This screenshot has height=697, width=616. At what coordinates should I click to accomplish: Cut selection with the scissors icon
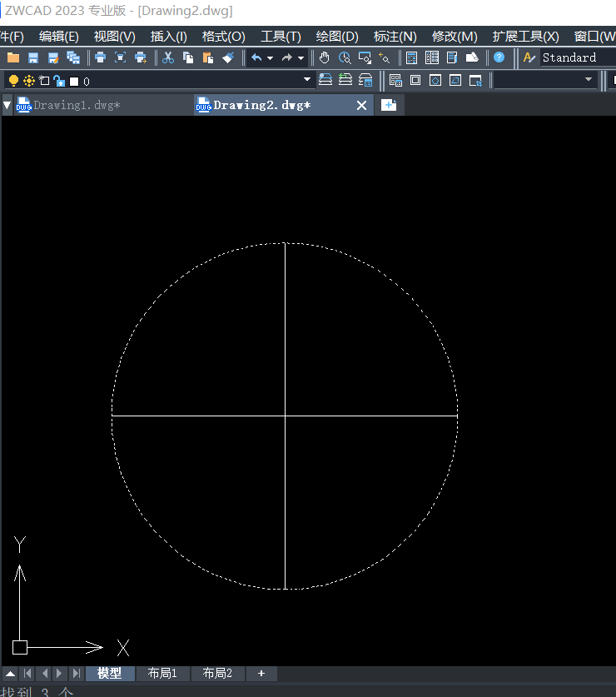[168, 57]
